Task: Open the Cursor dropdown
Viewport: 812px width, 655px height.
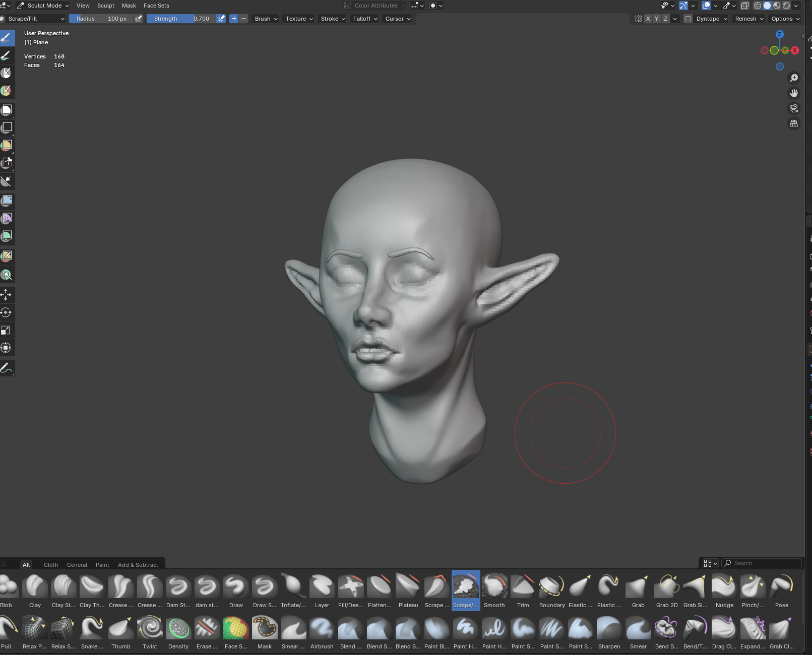Action: 398,19
